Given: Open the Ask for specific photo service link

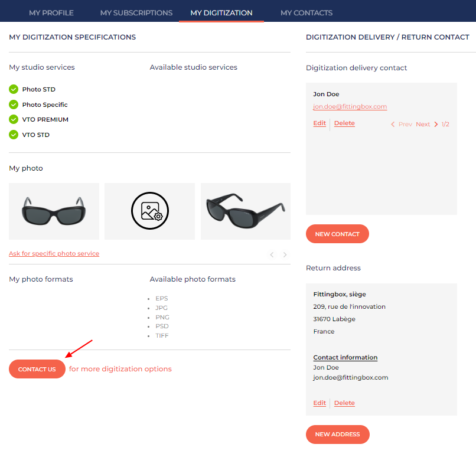Looking at the screenshot, I should click(54, 253).
